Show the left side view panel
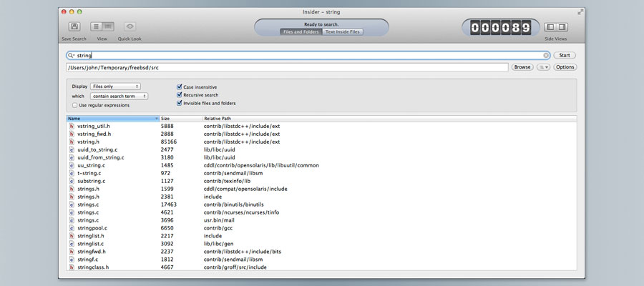644x286 pixels. 551,26
